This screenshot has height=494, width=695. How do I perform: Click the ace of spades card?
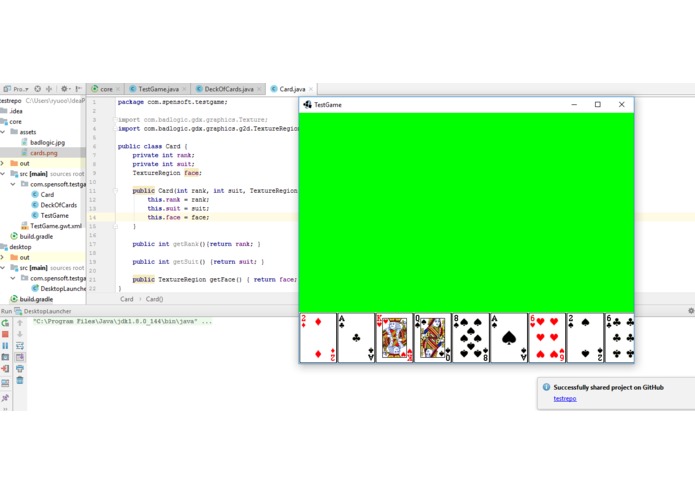(509, 338)
